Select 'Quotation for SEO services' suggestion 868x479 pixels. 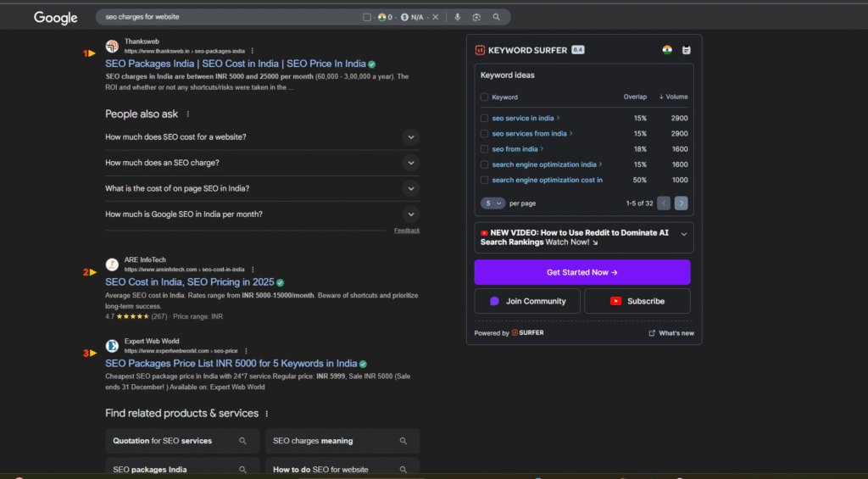point(182,441)
